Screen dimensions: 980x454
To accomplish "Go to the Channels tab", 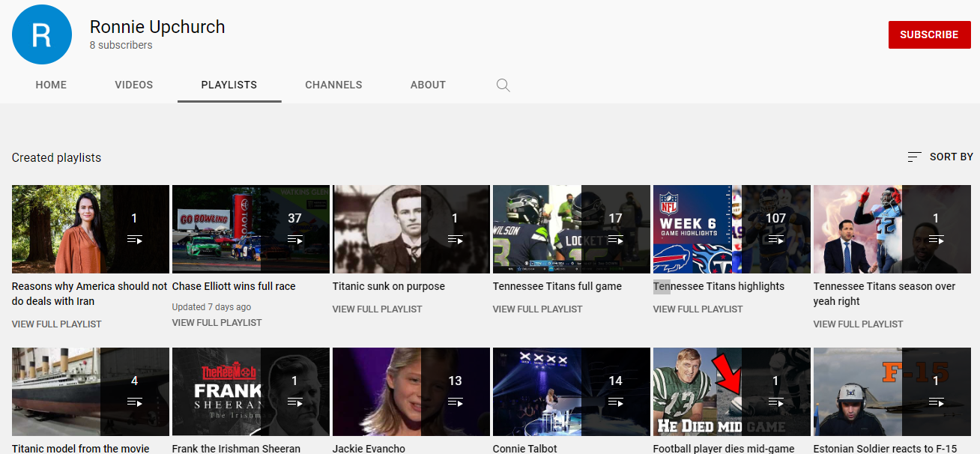I will (x=333, y=85).
